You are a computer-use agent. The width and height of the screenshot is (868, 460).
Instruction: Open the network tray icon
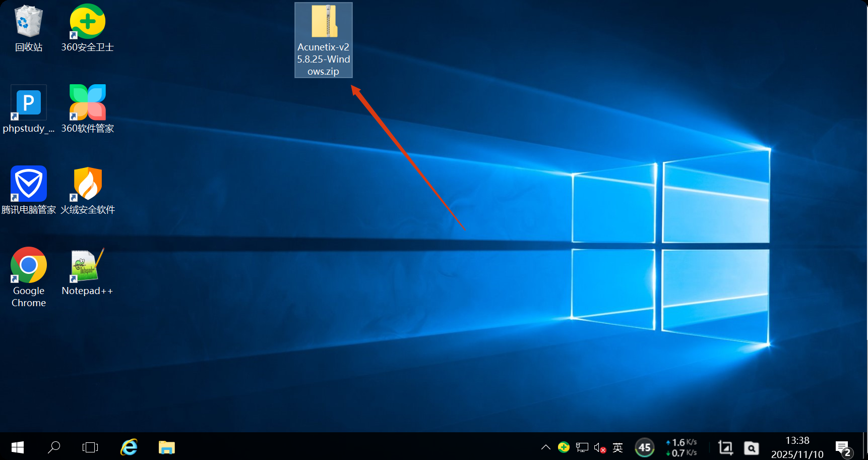click(582, 447)
